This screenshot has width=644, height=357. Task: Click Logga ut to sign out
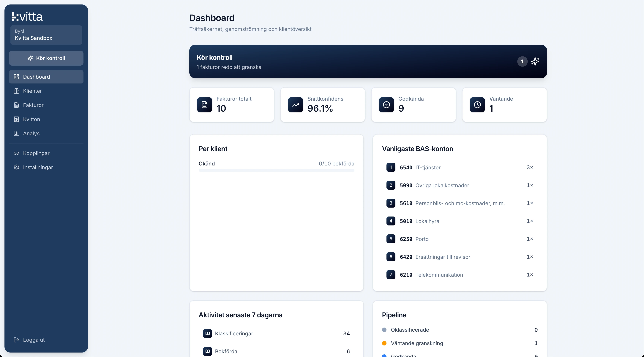tap(46, 340)
